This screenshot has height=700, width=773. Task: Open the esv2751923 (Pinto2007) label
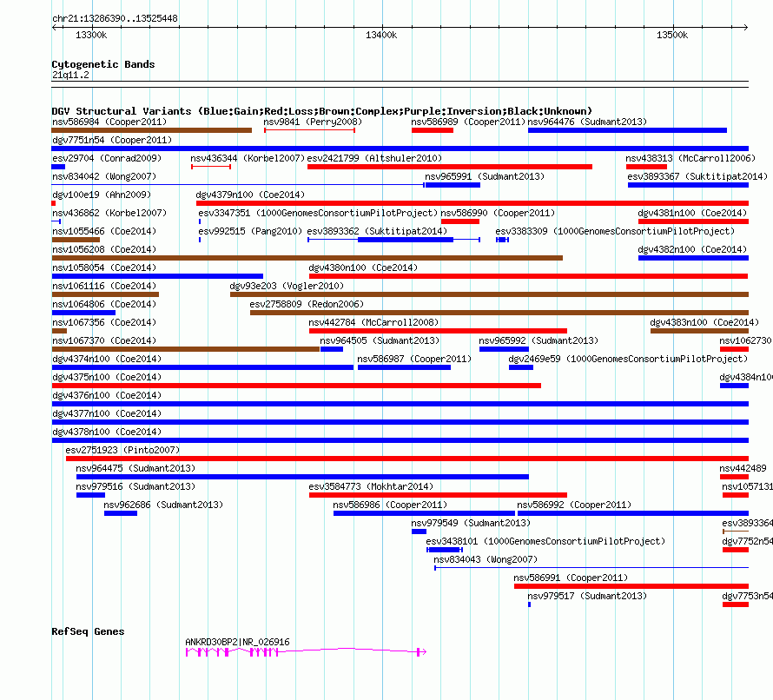(x=122, y=450)
